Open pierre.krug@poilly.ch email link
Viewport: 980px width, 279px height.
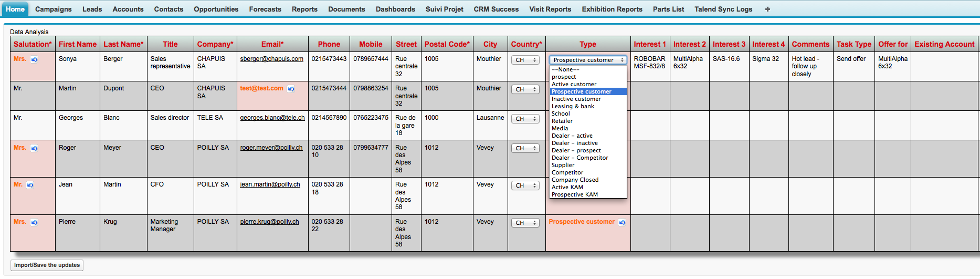tap(270, 222)
